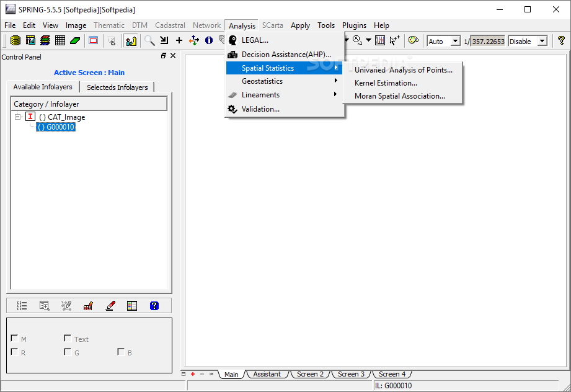Click the red plus icon beside Main tab
The image size is (571, 392).
pos(193,374)
